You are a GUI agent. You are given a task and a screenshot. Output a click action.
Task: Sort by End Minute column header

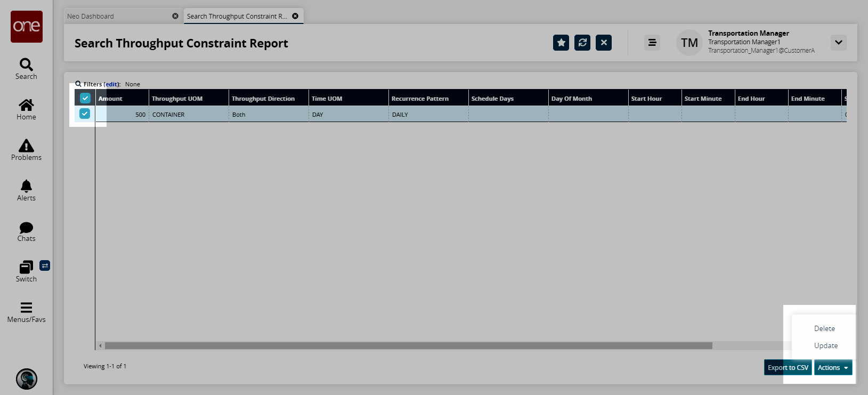coord(815,99)
